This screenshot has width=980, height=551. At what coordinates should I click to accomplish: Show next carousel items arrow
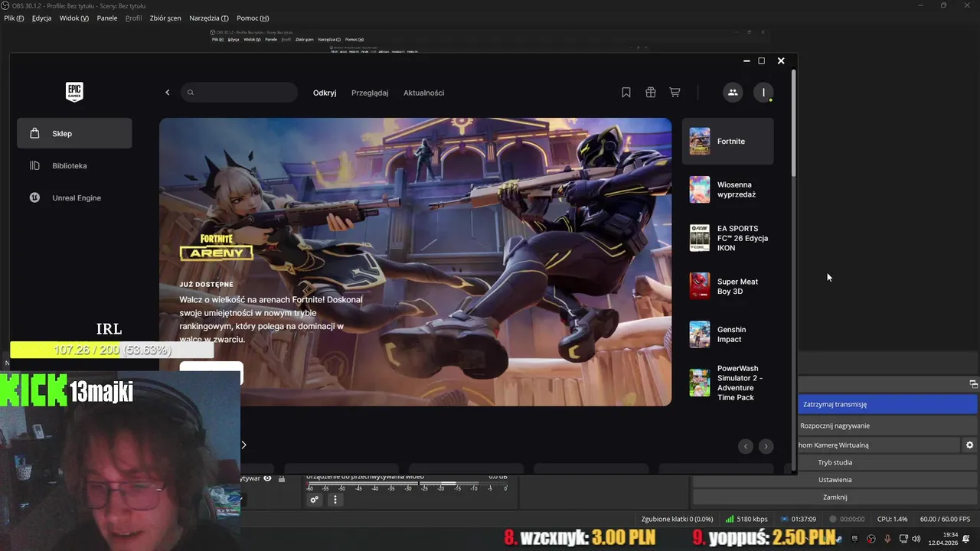pyautogui.click(x=766, y=446)
